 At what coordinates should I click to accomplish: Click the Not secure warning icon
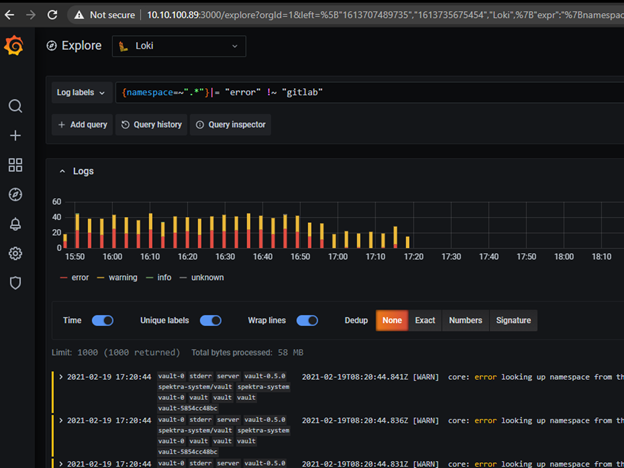tap(79, 15)
